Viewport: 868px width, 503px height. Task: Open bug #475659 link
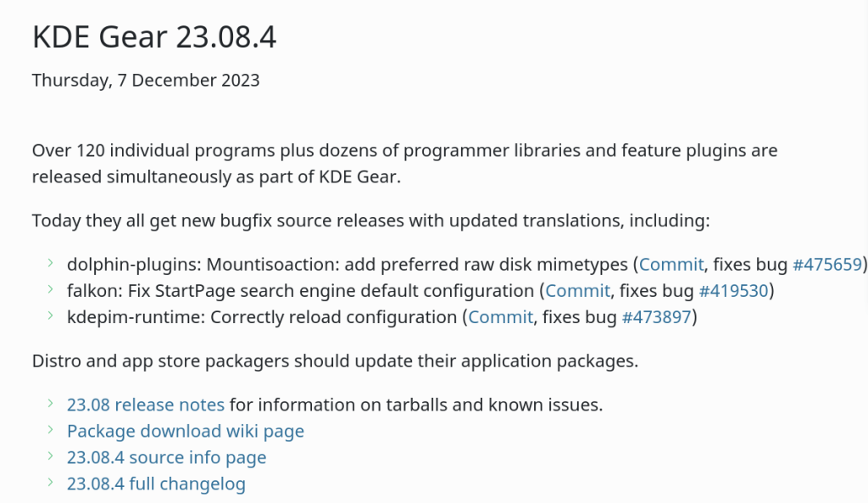pos(826,264)
